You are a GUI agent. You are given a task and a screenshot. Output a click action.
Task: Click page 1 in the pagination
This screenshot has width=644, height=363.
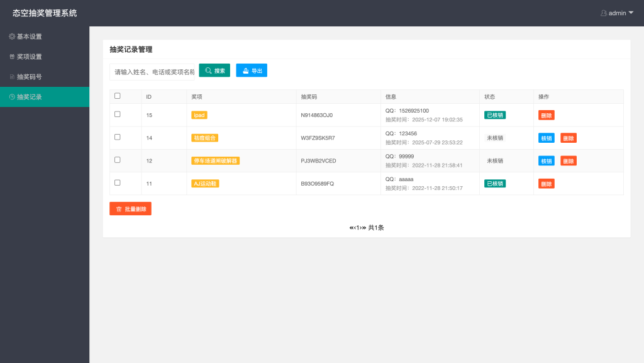357,228
